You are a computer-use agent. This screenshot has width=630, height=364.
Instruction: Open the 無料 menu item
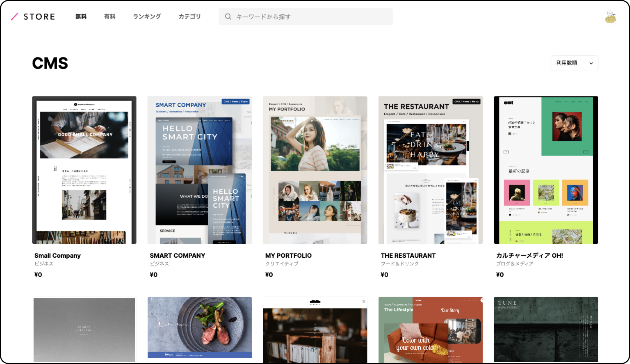point(81,16)
